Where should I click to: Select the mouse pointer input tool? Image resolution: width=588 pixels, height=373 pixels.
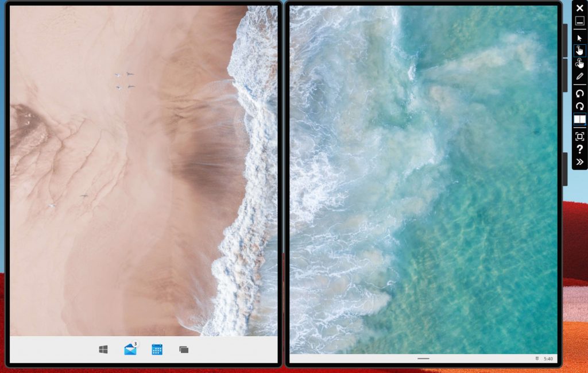point(579,37)
